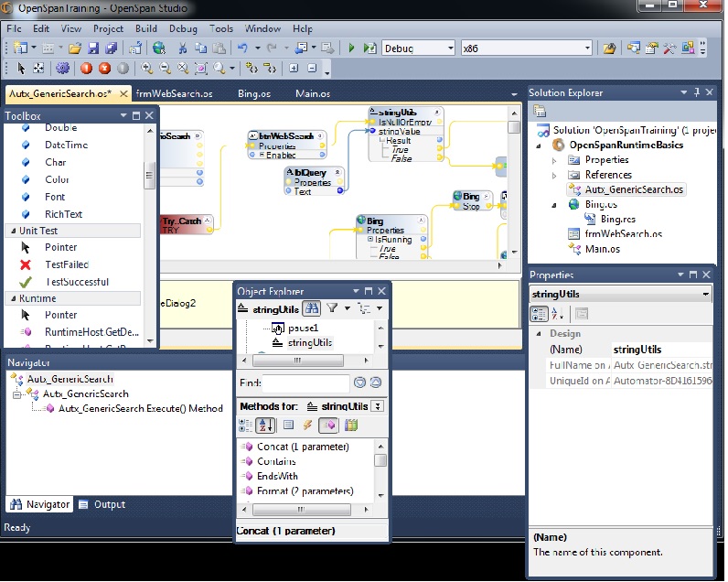Click the Undo arrow icon
728x582 pixels.
coord(242,48)
